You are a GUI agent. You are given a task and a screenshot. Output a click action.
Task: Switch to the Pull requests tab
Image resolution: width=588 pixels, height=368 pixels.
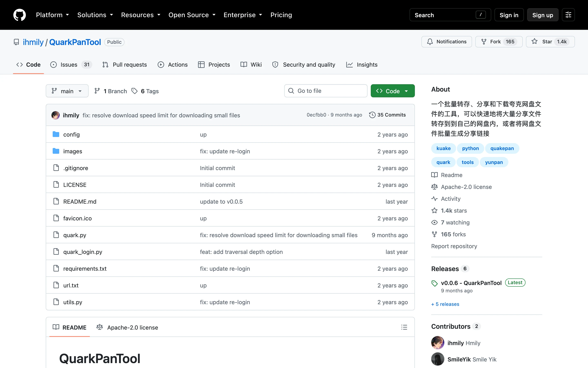125,64
